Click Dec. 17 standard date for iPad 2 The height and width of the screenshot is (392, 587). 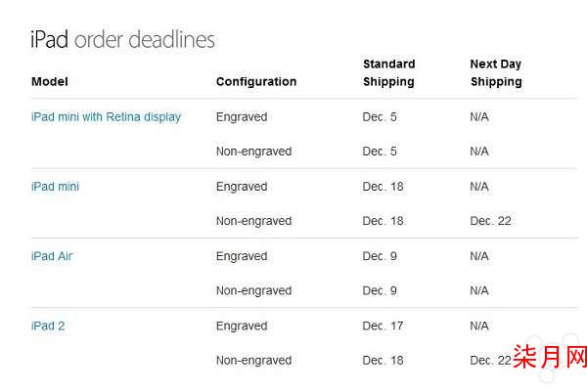pyautogui.click(x=383, y=326)
